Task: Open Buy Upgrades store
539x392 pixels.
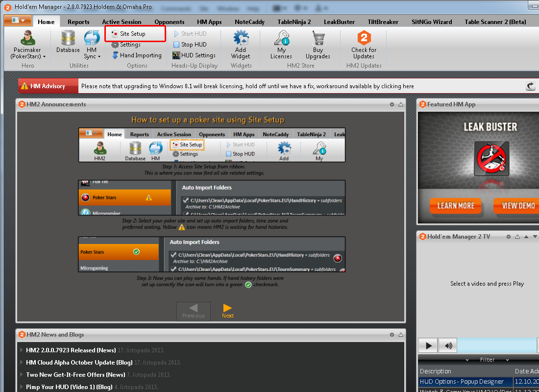Action: [318, 44]
